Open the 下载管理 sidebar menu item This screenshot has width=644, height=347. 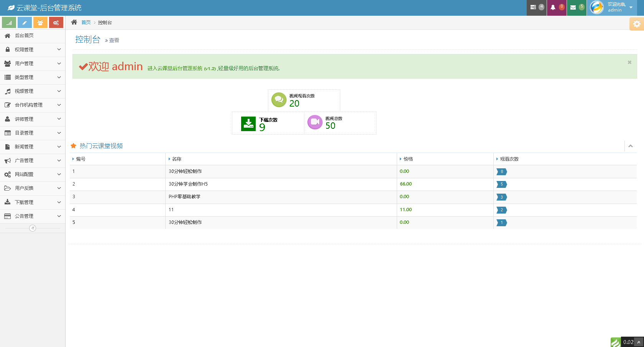coord(33,202)
